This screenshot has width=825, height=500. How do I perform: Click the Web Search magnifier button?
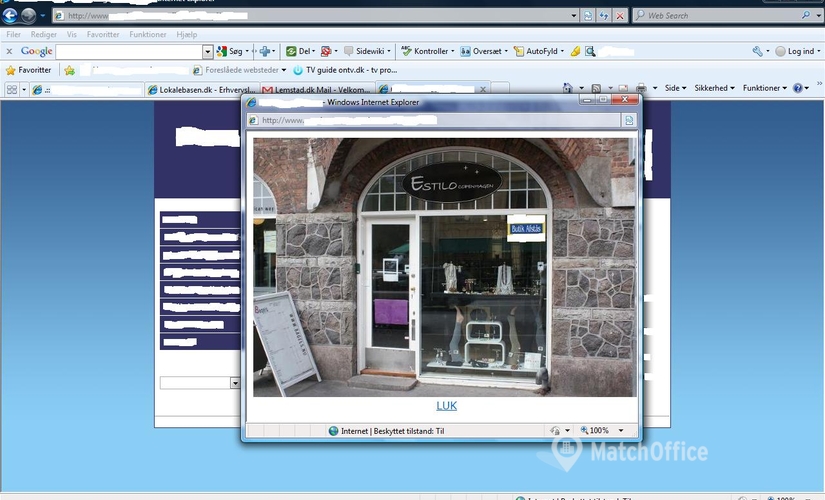click(806, 15)
